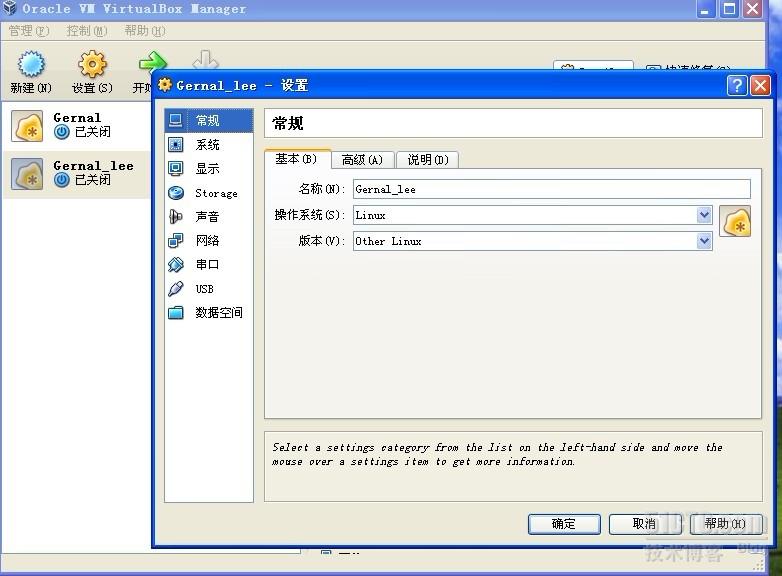The height and width of the screenshot is (576, 782).
Task: Open the General (常规) settings category
Action: click(209, 120)
